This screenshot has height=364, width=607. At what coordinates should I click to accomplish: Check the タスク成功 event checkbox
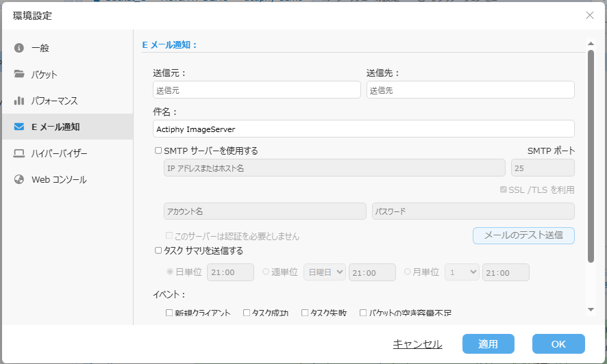[x=247, y=313]
